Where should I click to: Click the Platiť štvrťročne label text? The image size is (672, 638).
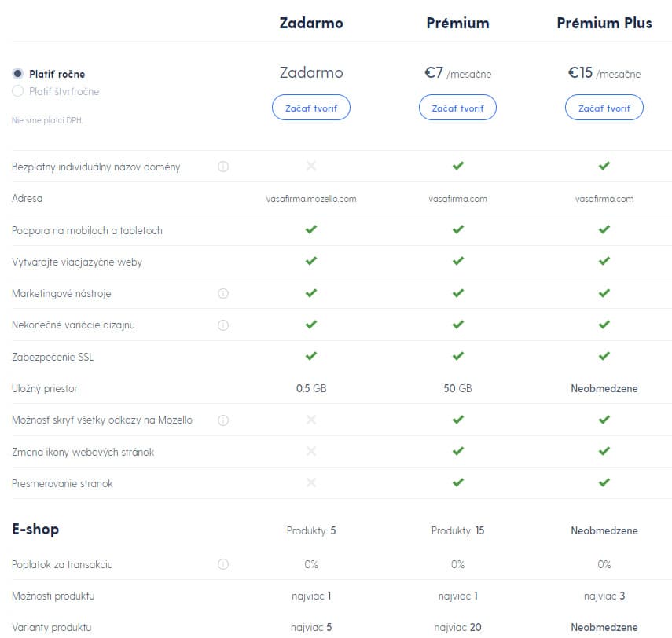(x=64, y=91)
